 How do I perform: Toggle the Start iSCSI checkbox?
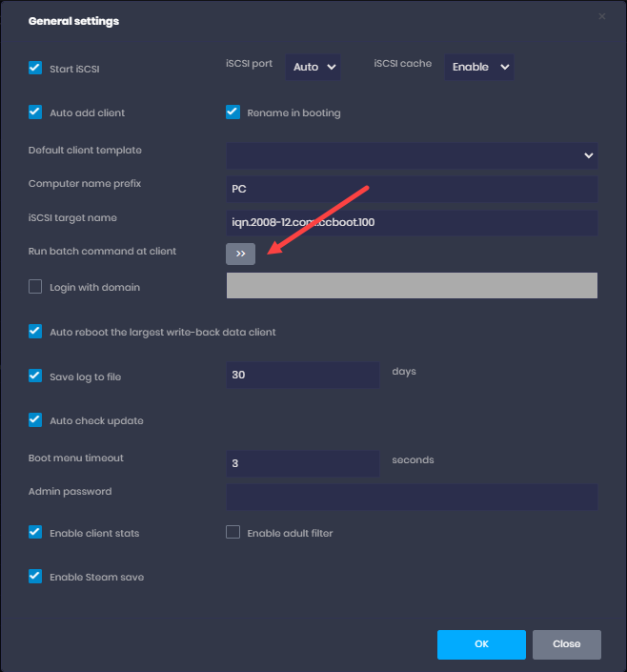click(x=35, y=69)
